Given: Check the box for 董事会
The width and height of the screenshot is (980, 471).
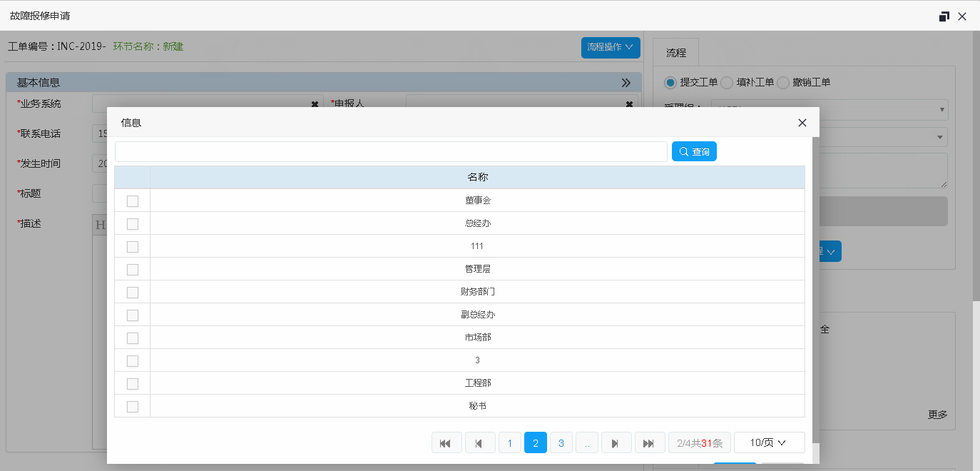Looking at the screenshot, I should point(133,201).
